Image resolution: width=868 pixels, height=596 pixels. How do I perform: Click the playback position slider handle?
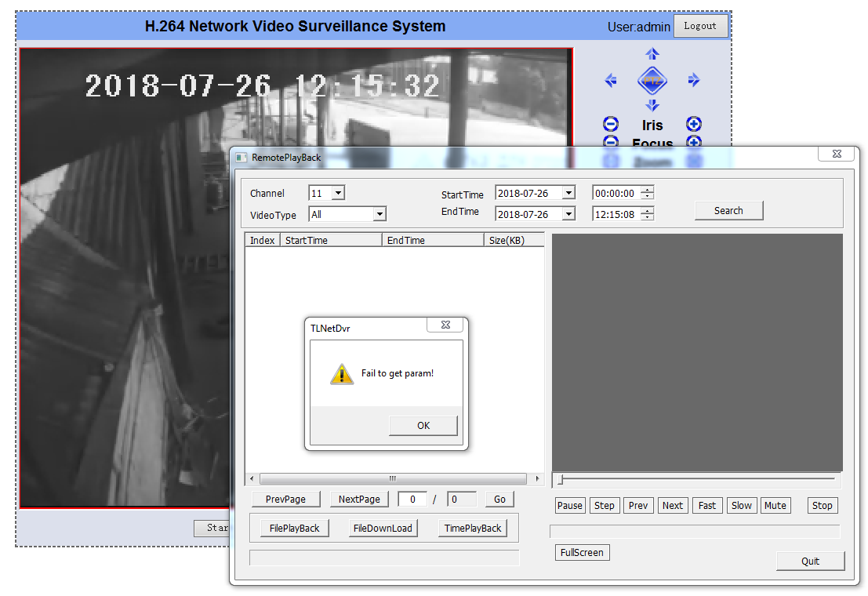coord(561,479)
